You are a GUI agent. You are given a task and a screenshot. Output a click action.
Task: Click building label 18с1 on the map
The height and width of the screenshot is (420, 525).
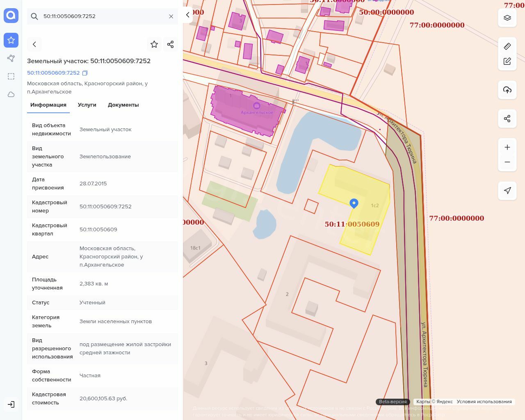195,248
